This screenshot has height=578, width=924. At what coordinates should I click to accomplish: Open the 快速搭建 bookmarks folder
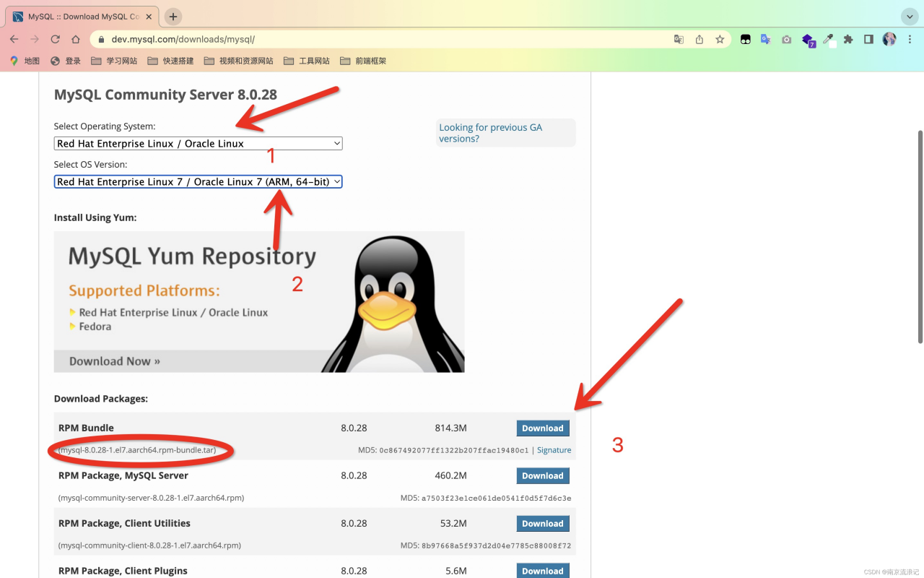coord(170,61)
